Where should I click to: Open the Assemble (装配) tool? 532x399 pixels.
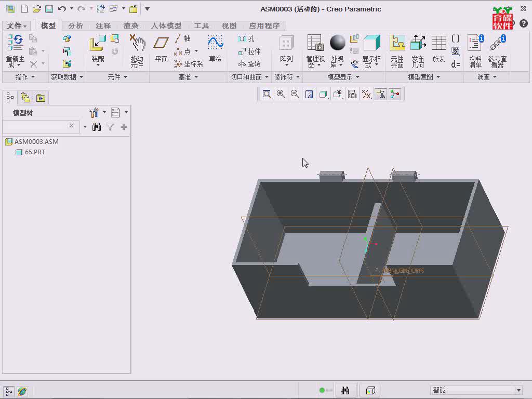98,44
